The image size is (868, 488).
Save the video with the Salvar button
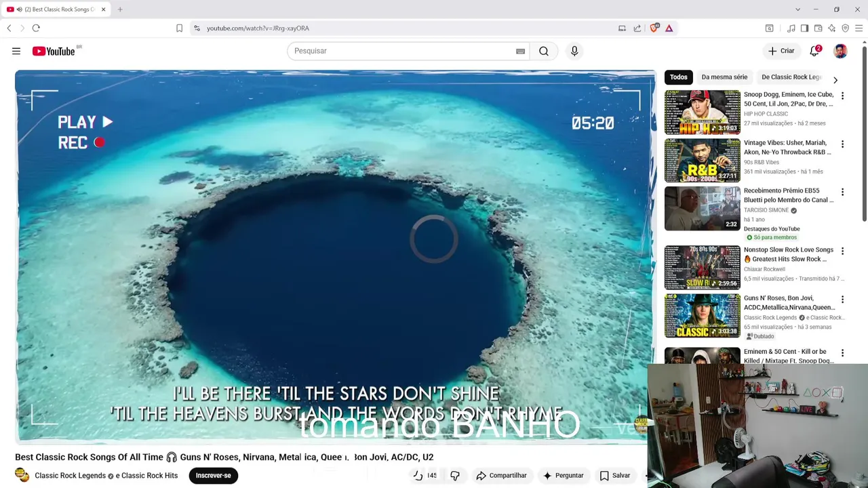pos(615,476)
